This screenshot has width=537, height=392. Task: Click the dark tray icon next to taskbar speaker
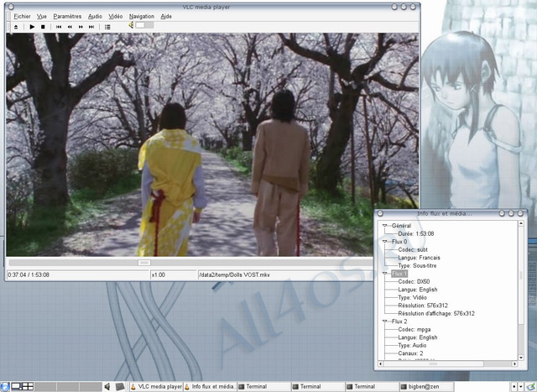tap(120, 387)
